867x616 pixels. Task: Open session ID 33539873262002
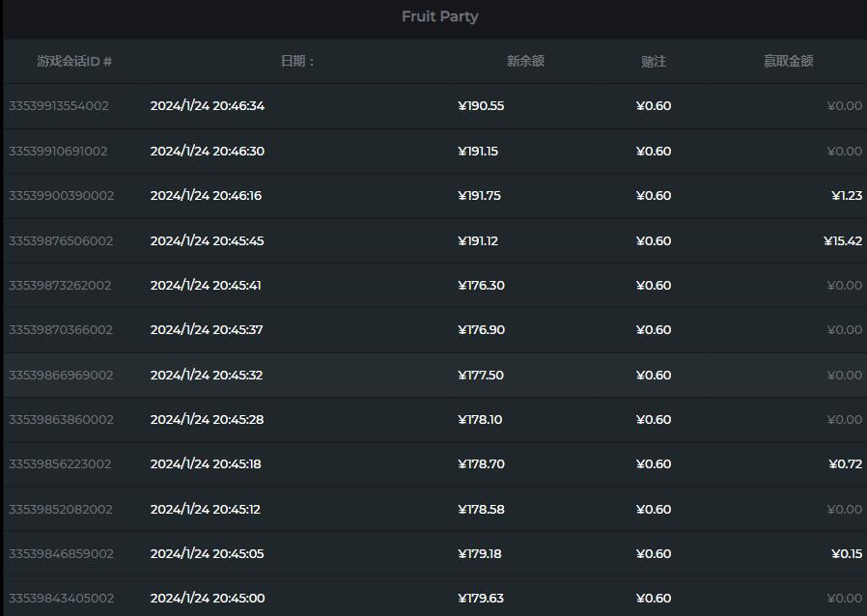pos(60,286)
